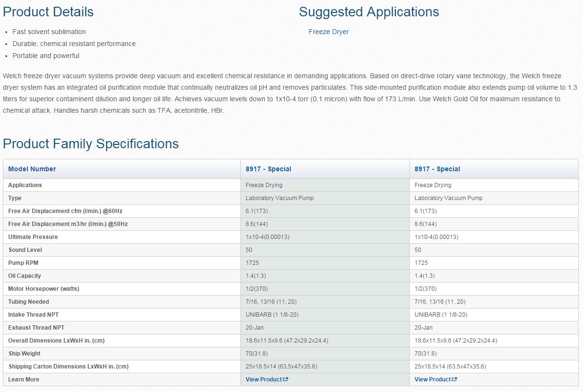Click '1x10-4(0.00013)' in the shaded middle column
583x392 pixels.
click(x=267, y=237)
